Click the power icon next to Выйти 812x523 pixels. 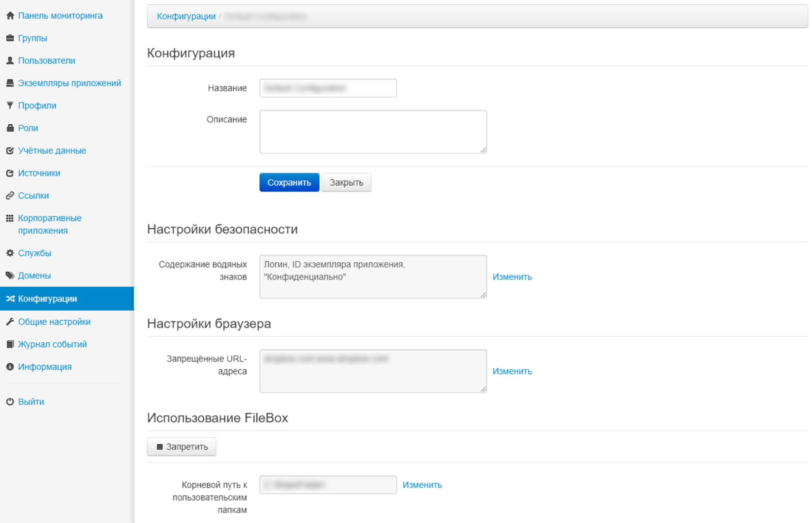pyautogui.click(x=10, y=402)
